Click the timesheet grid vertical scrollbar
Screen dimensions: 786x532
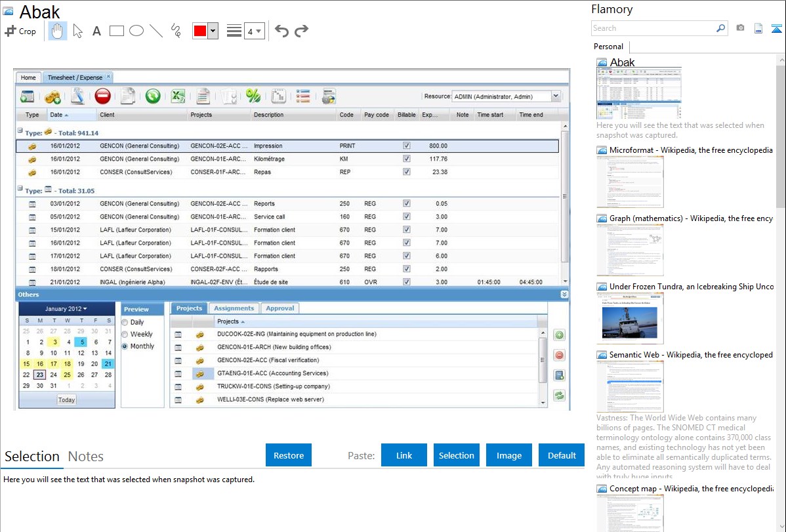(565, 204)
